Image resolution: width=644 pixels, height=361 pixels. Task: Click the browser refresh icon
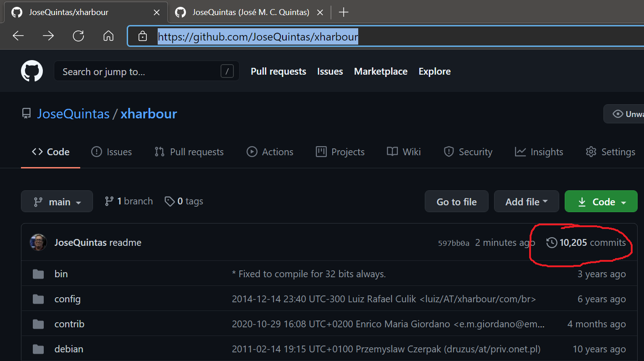78,36
